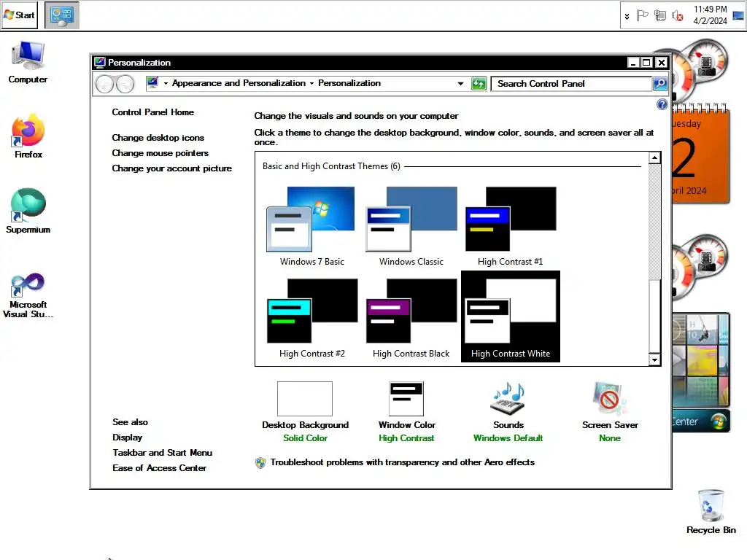Maximize the Personalization window
This screenshot has height=560, width=747.
(646, 63)
